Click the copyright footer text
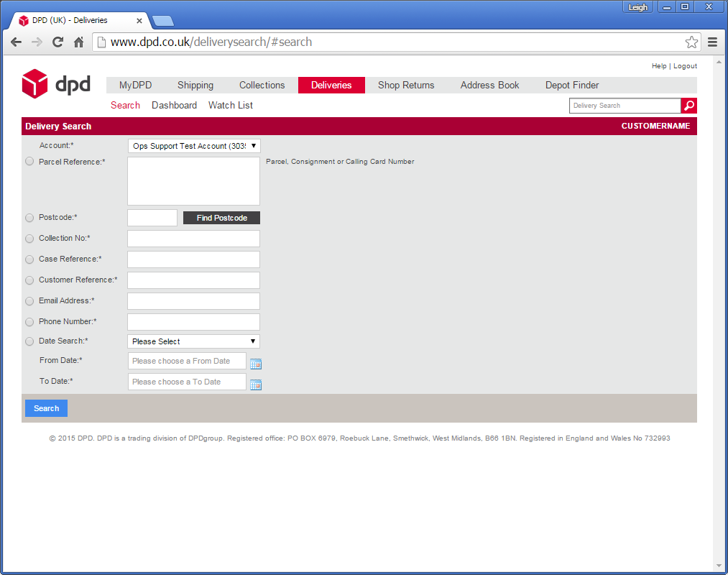This screenshot has height=575, width=728. [359, 438]
